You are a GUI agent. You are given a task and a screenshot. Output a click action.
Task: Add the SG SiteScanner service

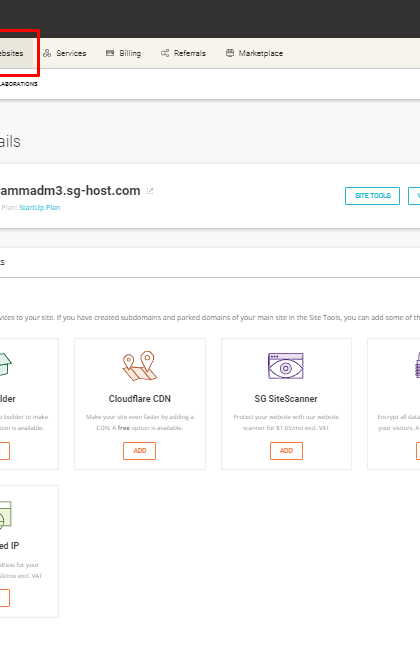tap(286, 451)
